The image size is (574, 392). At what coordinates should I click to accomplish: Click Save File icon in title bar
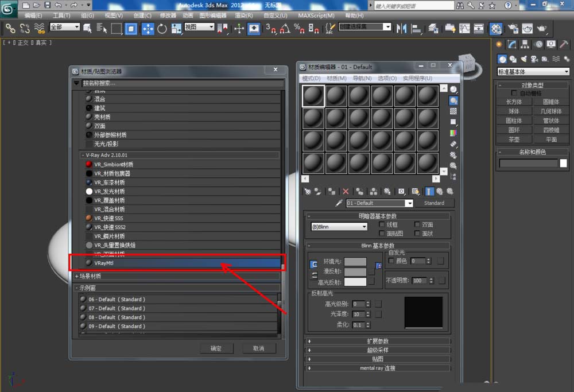point(48,5)
